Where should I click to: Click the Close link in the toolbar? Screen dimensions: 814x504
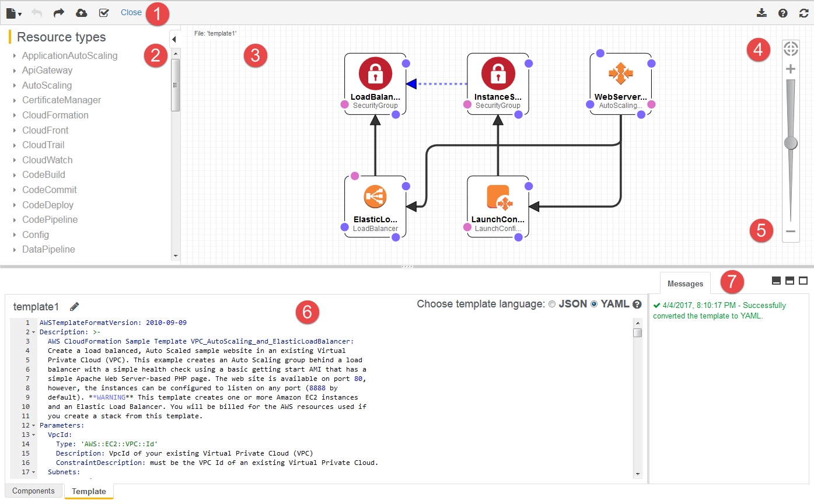131,12
